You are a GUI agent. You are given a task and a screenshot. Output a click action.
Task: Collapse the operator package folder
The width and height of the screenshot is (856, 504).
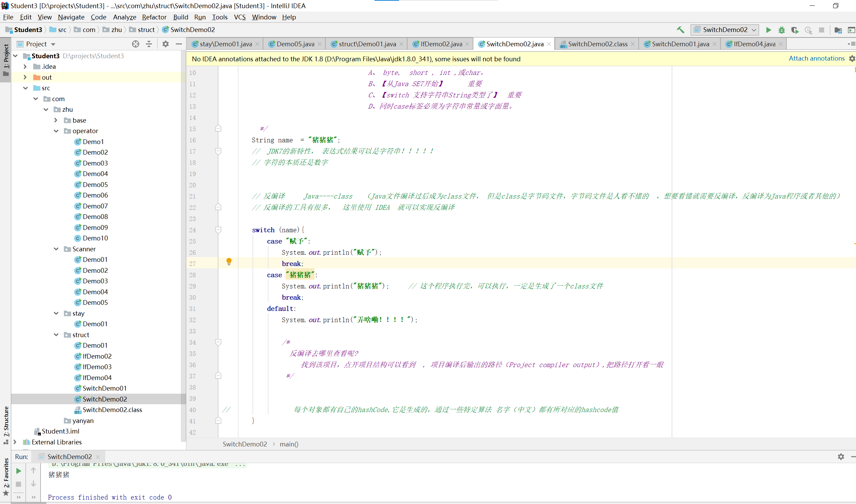pyautogui.click(x=56, y=131)
